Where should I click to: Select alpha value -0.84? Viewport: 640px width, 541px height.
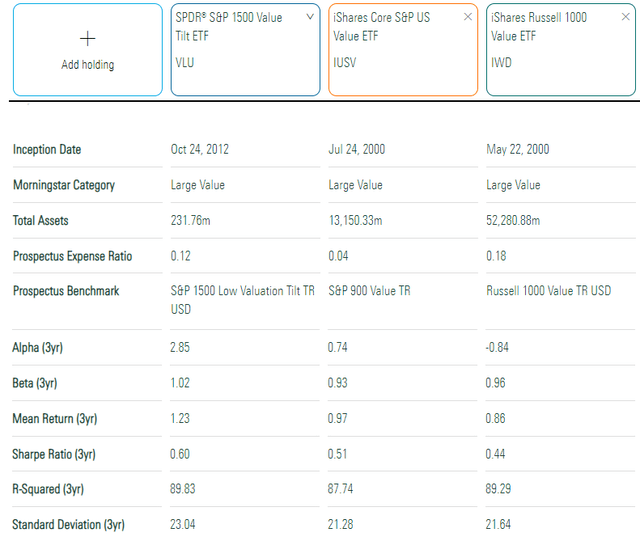pos(497,347)
